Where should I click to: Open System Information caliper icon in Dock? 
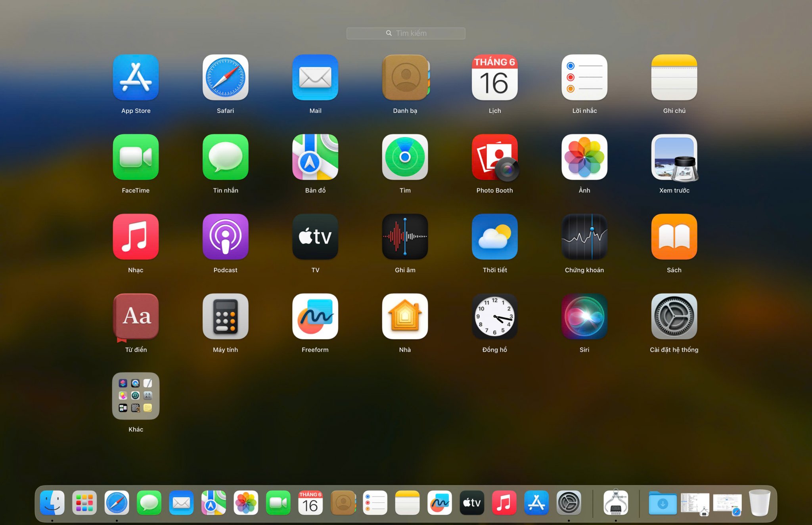(616, 502)
